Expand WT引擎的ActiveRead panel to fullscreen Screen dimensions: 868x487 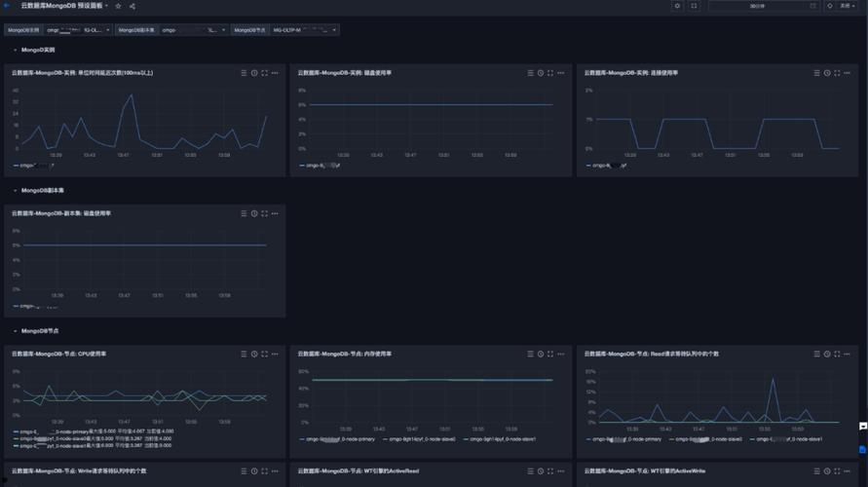click(550, 471)
